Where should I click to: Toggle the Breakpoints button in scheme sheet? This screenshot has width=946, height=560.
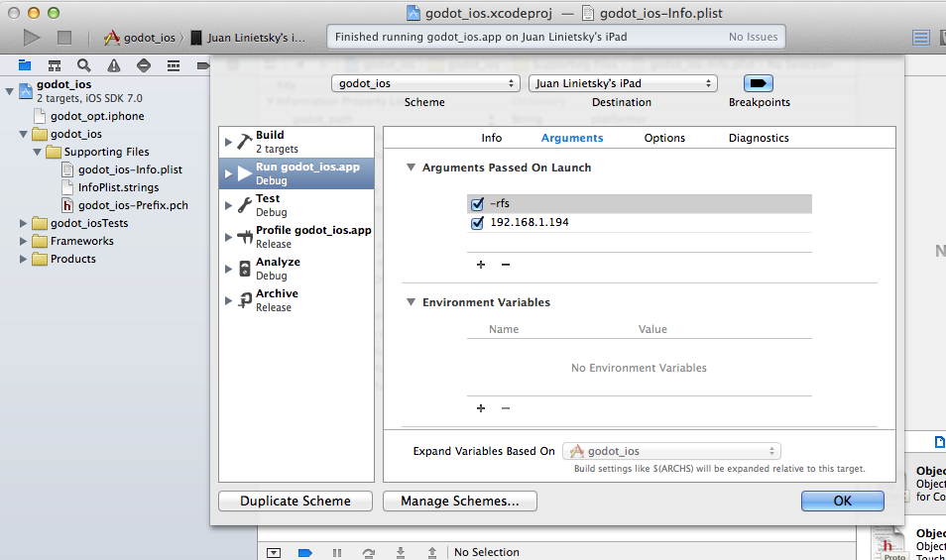(759, 83)
